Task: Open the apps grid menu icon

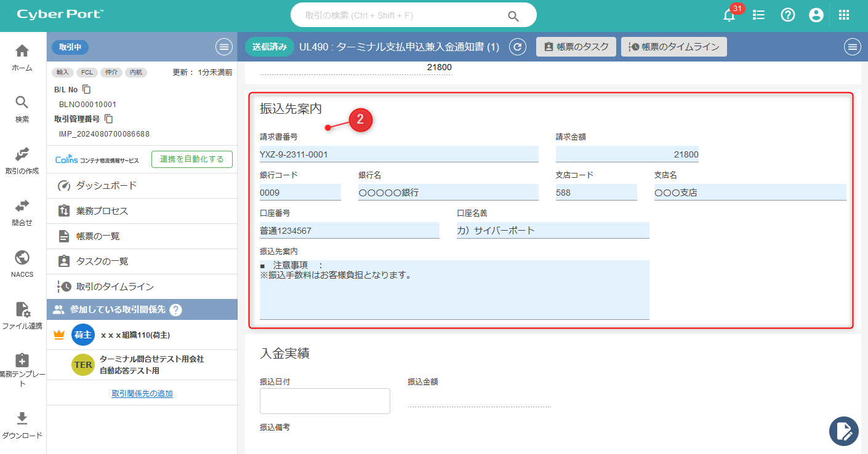Action: pyautogui.click(x=844, y=15)
